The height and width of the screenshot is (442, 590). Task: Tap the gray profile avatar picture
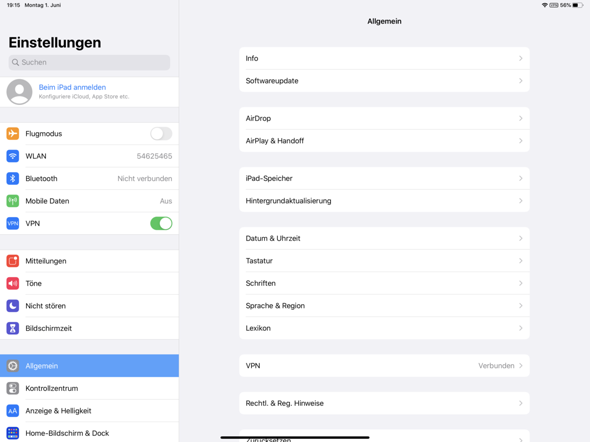pos(19,92)
